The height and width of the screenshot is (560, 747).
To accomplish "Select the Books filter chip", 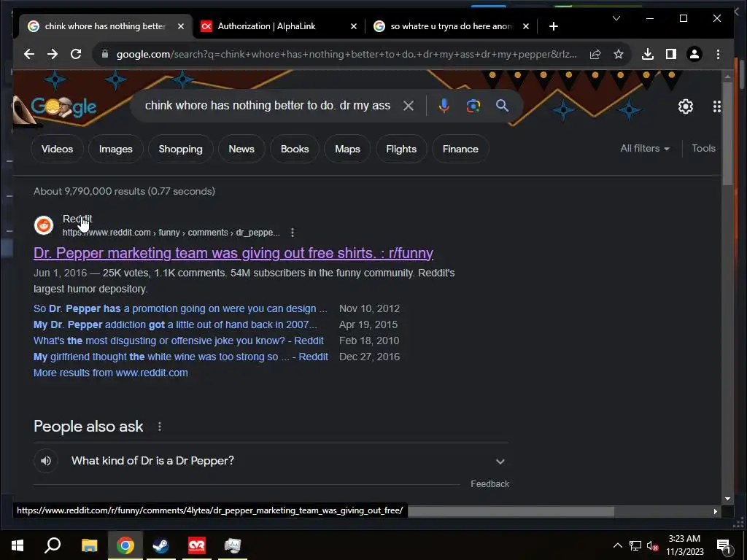I will click(295, 149).
